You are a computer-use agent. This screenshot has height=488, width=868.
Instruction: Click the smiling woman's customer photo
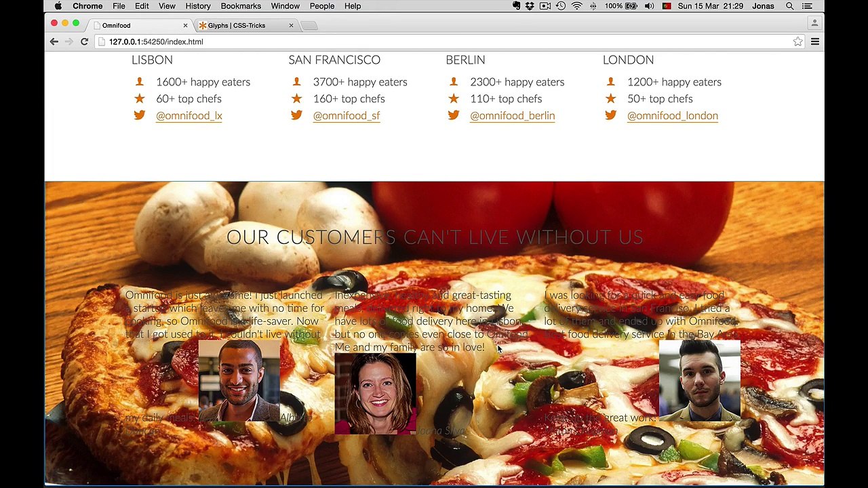[x=376, y=394]
